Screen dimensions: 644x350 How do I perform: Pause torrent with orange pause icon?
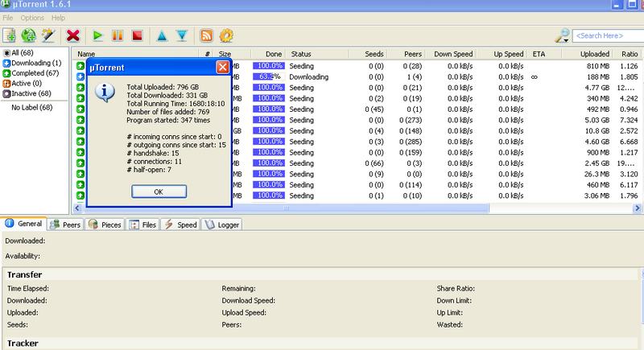coord(118,35)
